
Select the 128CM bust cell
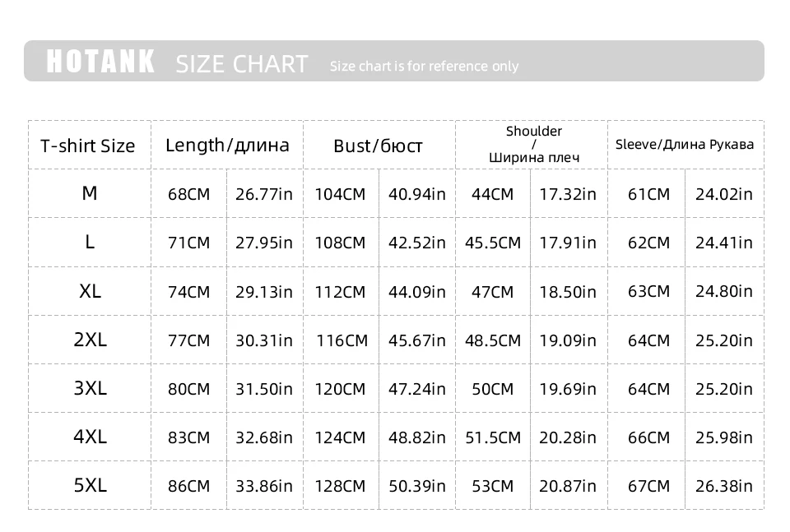[340, 486]
